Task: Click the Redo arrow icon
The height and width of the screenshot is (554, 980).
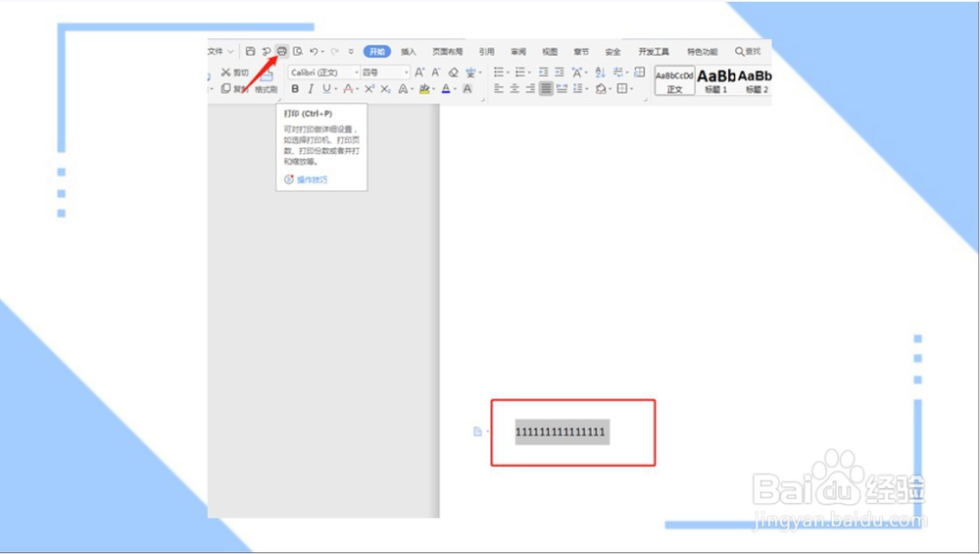Action: [334, 51]
